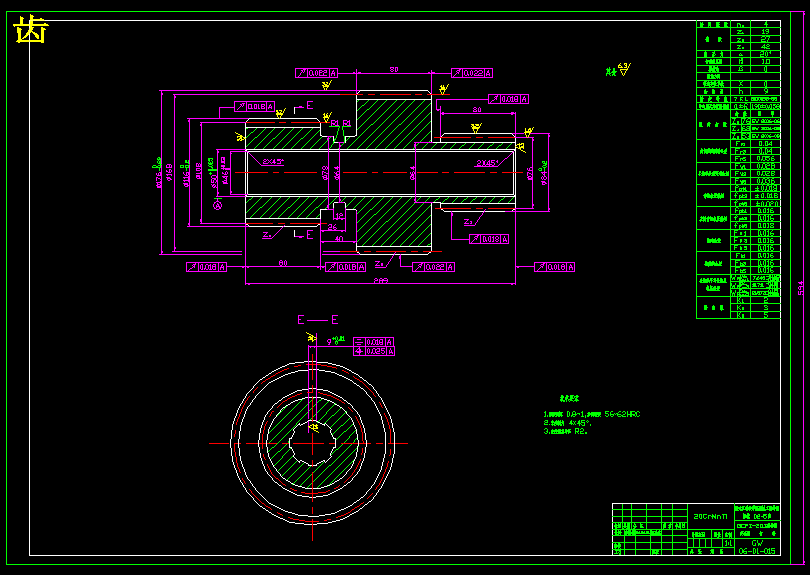Viewport: 810px width, 575px height.
Task: Select the note line containing 4x45°
Action: pos(568,423)
